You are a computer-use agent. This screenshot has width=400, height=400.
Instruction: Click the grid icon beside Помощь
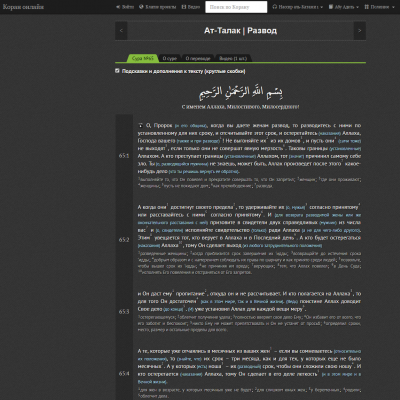pyautogui.click(x=367, y=7)
